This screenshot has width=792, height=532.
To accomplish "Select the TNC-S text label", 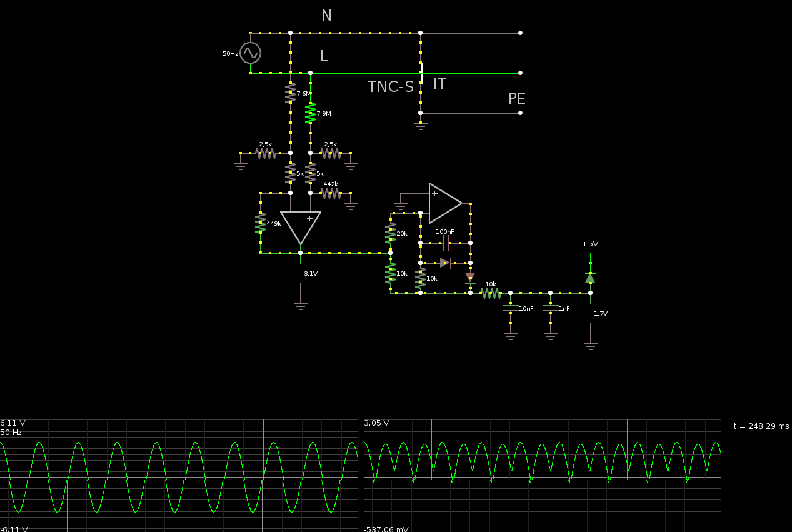I will (391, 87).
